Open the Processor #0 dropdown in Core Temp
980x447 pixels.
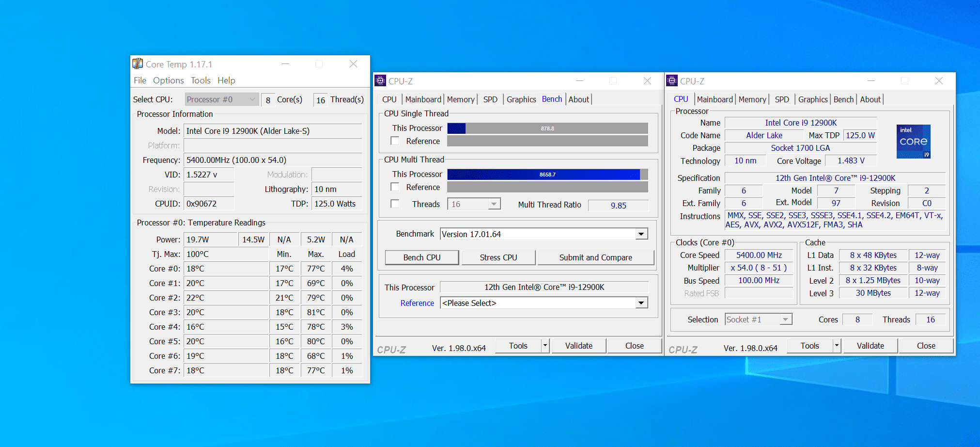tap(221, 99)
